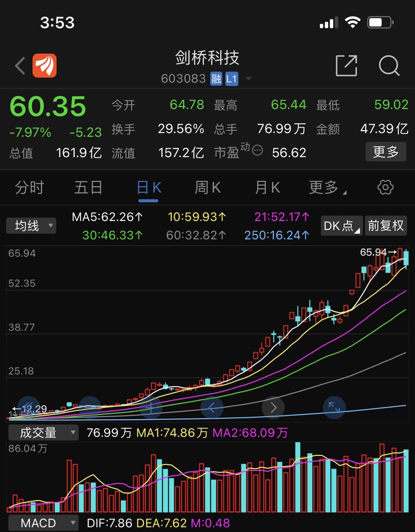Open chart settings gear icon
This screenshot has width=415, height=532.
point(385,187)
